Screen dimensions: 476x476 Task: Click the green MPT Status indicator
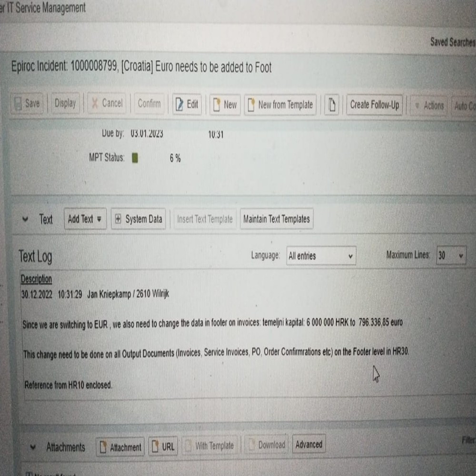(135, 158)
